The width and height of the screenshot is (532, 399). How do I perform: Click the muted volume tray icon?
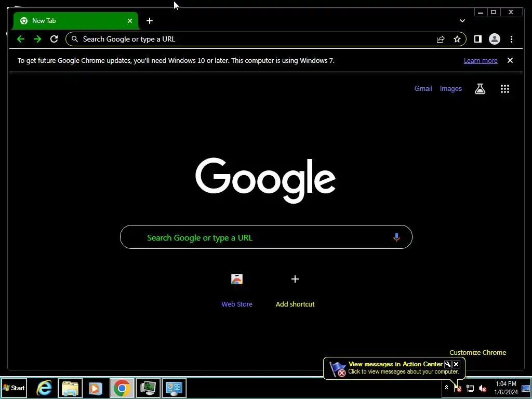(482, 388)
